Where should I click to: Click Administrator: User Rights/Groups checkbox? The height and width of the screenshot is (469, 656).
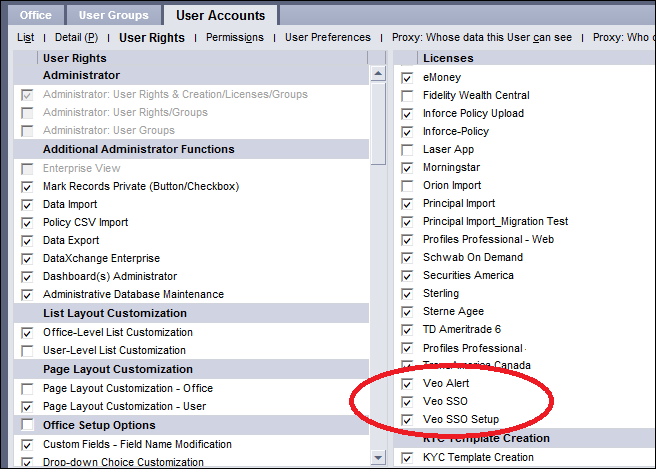coord(27,113)
